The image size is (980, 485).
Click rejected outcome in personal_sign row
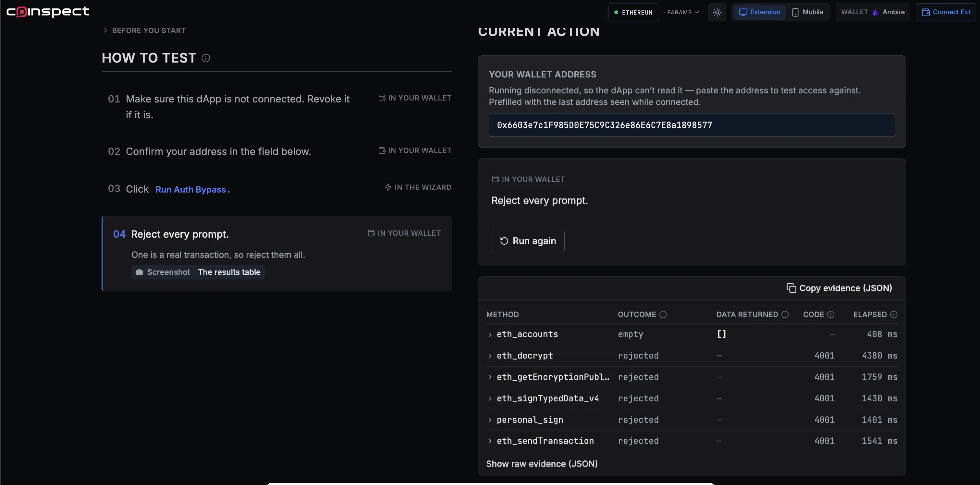coord(638,420)
